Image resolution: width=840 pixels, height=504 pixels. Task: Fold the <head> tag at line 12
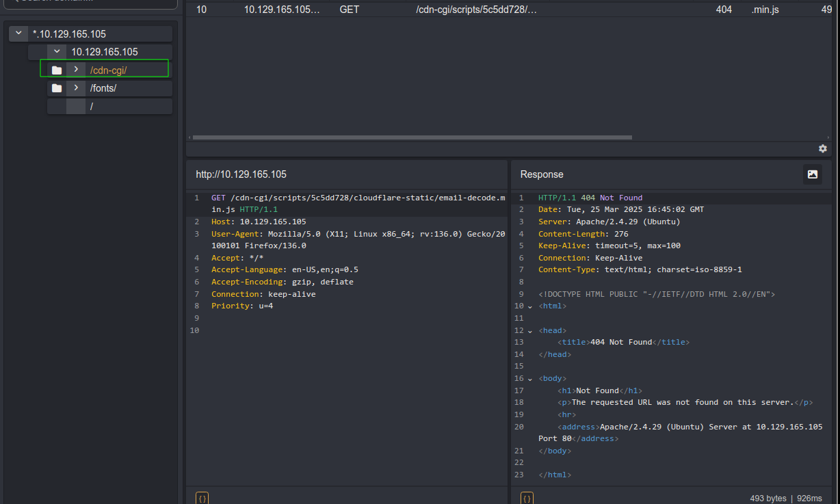(x=529, y=331)
